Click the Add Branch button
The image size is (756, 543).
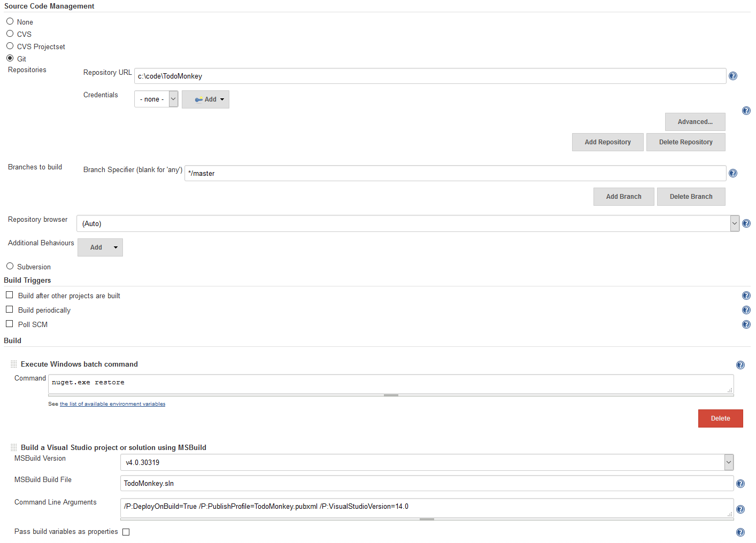coord(623,197)
